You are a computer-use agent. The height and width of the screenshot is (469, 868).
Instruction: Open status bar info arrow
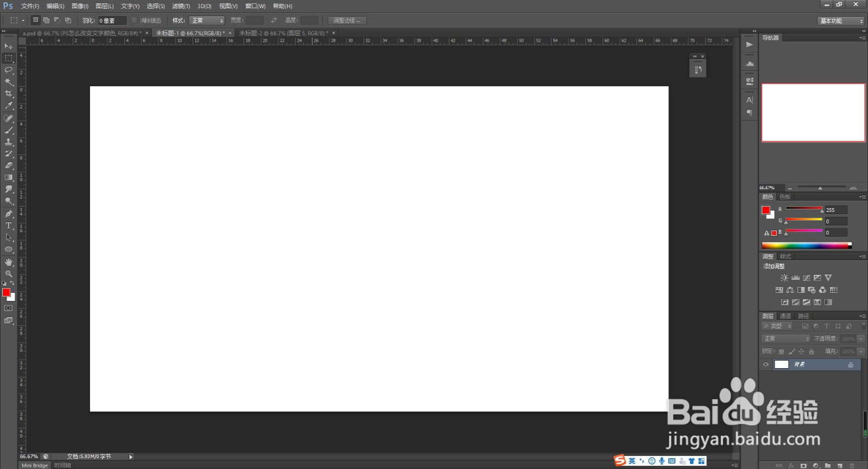131,457
